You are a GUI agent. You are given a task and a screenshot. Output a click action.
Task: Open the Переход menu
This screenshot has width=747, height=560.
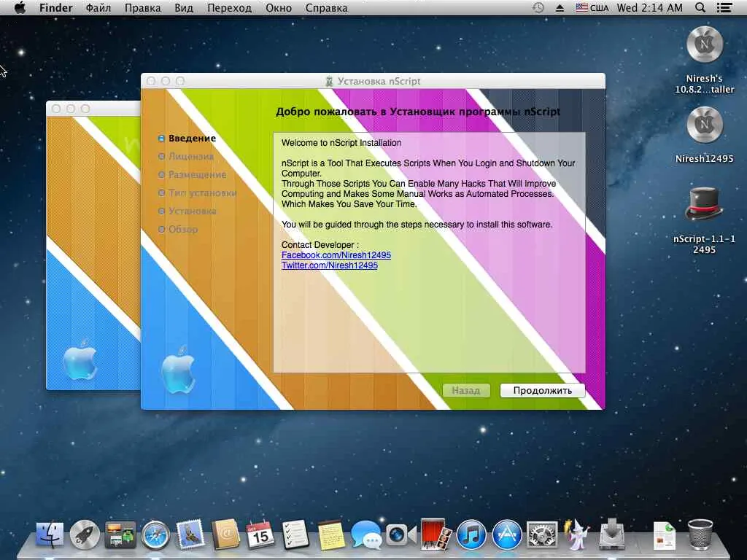pyautogui.click(x=229, y=7)
